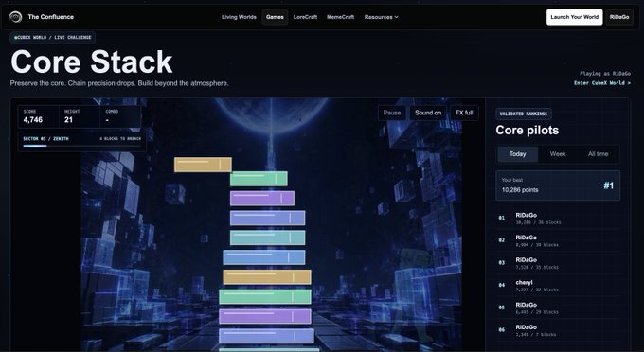Click the moving yellow block at top

tap(203, 165)
